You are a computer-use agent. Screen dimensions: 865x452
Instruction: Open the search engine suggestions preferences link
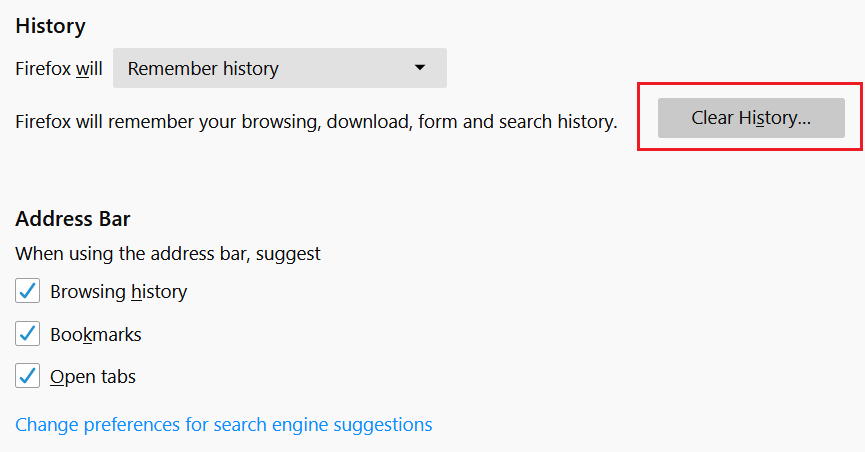point(224,424)
